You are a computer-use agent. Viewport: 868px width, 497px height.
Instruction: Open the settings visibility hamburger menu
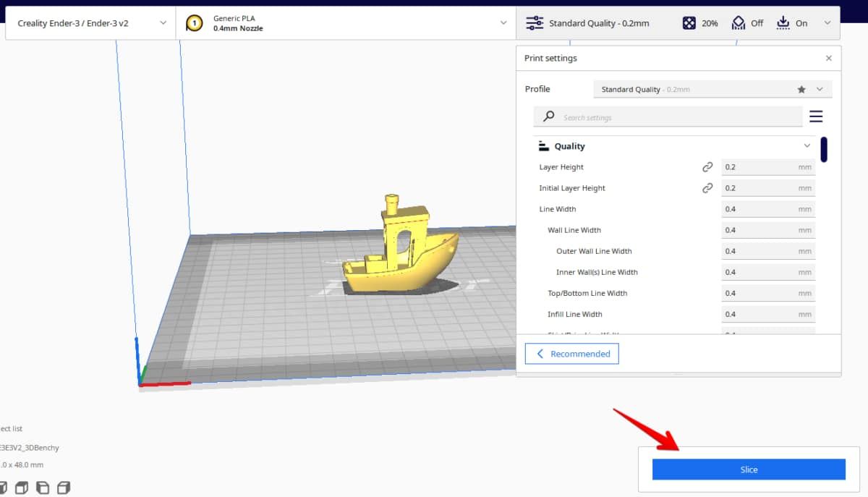coord(816,116)
